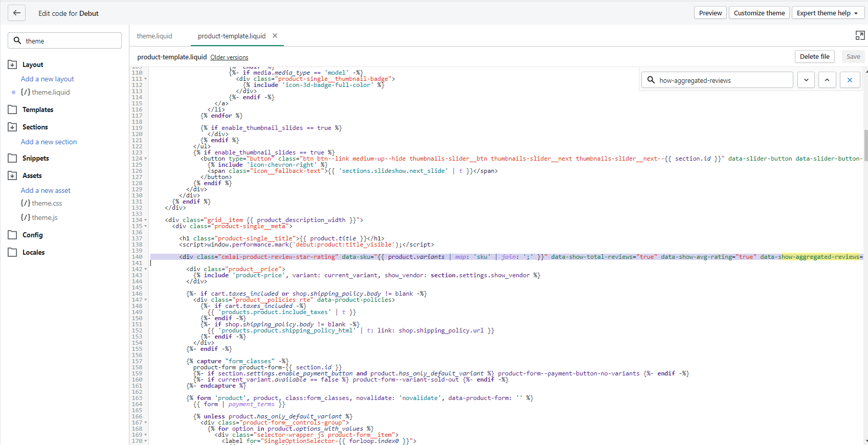868x445 pixels.
Task: Expand the Config group label
Action: 33,235
